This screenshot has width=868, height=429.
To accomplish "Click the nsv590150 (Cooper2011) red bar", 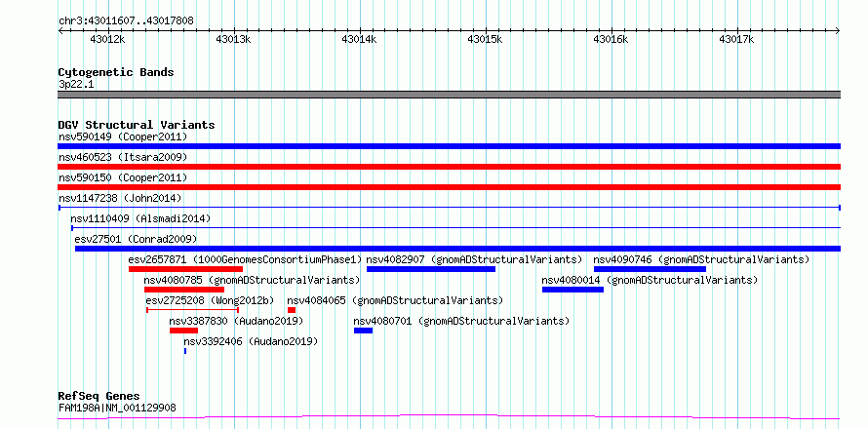I will tap(449, 187).
